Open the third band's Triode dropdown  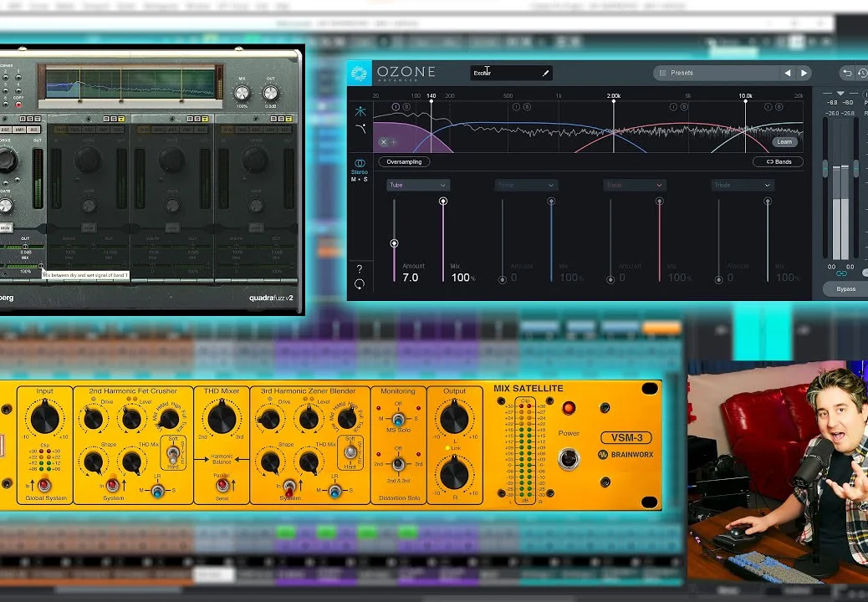635,185
